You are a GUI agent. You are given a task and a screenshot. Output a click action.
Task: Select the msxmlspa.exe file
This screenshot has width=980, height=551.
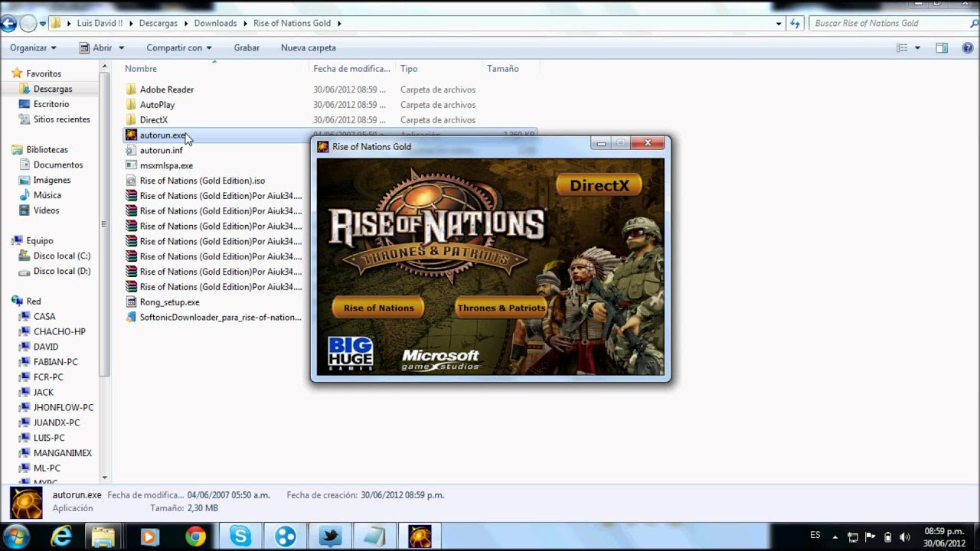pyautogui.click(x=166, y=165)
